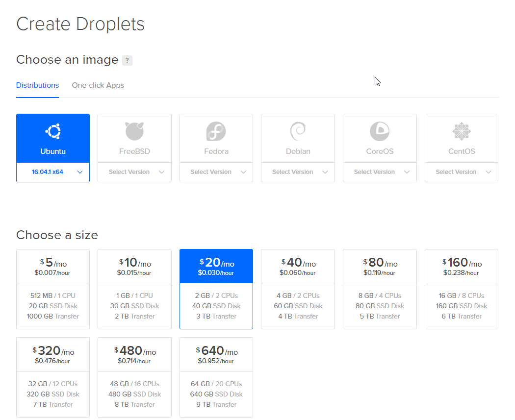This screenshot has width=515, height=420.
Task: Choose the FreeBSD logo icon
Action: [135, 131]
